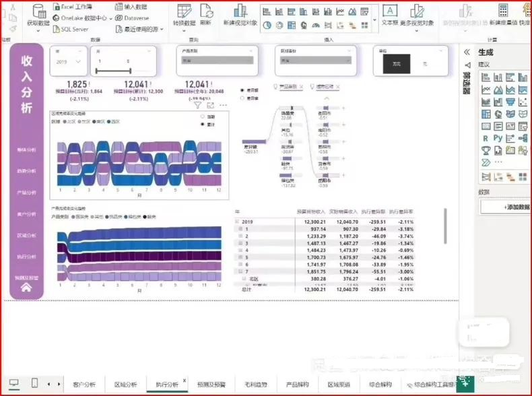This screenshot has height=396, width=532.
Task: Select the 累计 radio button
Action: (203, 125)
